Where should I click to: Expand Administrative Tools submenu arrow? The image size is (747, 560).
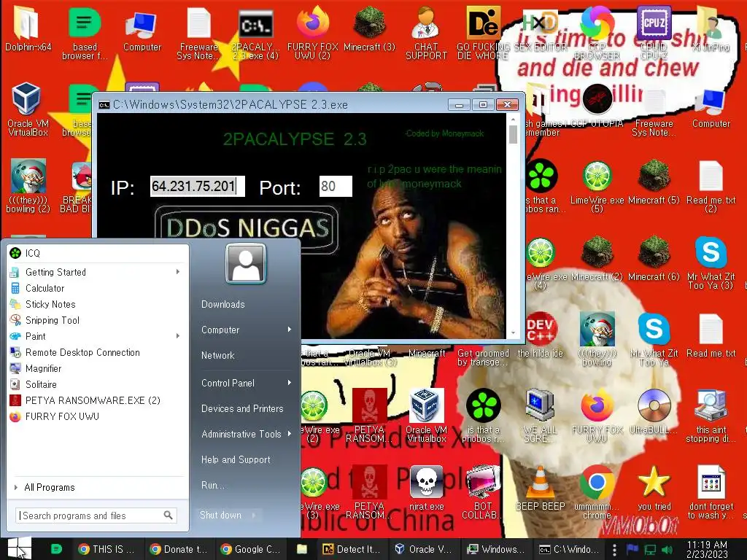tap(289, 434)
